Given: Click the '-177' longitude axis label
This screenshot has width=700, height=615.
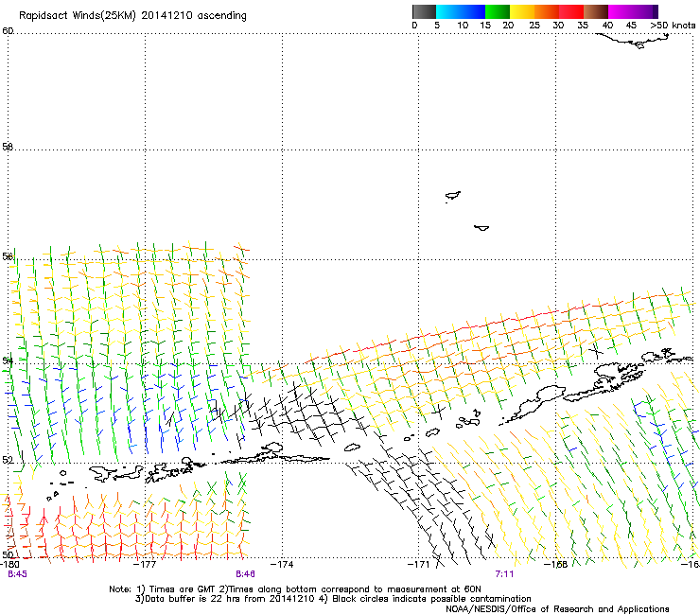Looking at the screenshot, I should 145,565.
